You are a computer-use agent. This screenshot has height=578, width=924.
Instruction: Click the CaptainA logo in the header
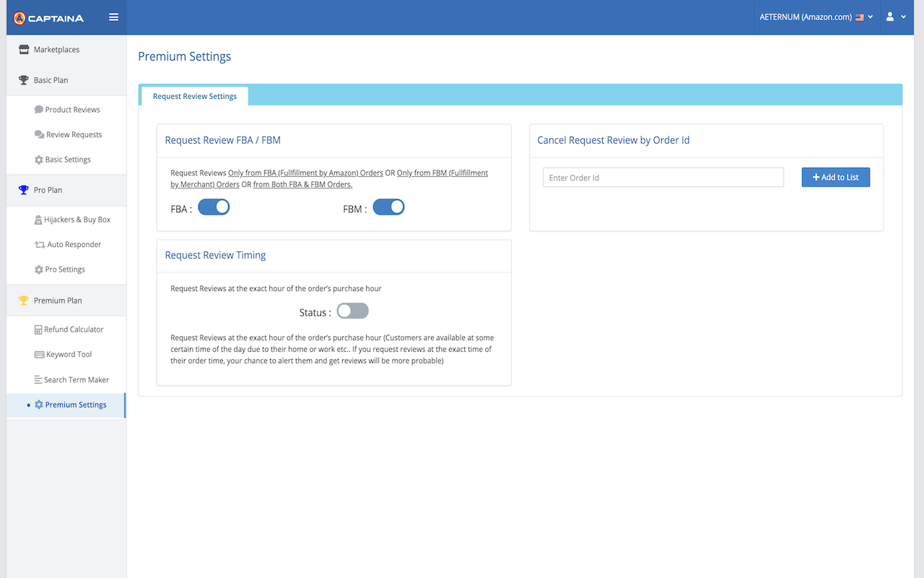[49, 17]
